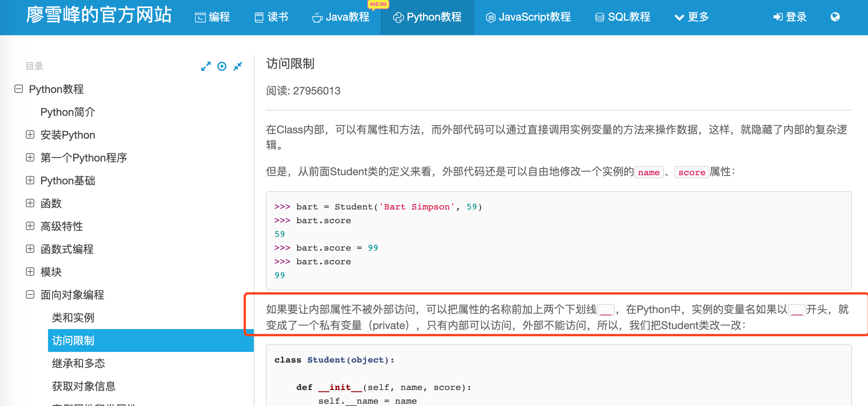
Task: Click the 阅读: 27956013 read count
Action: (x=303, y=91)
